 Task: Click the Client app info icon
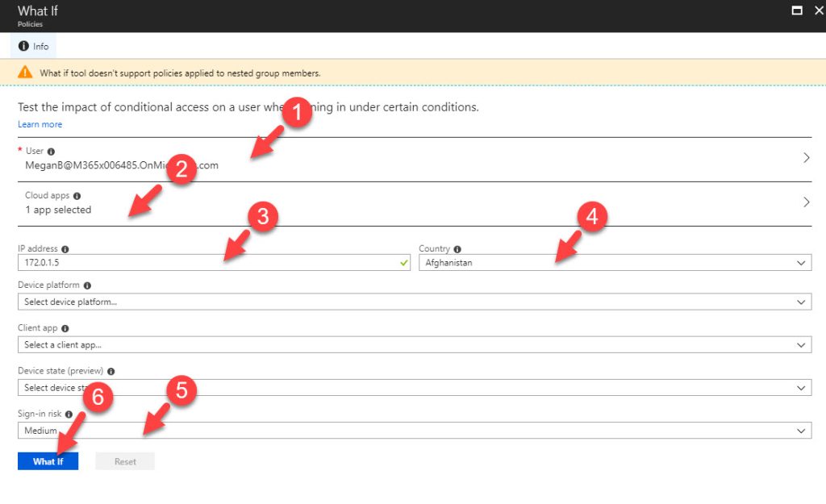tap(65, 329)
